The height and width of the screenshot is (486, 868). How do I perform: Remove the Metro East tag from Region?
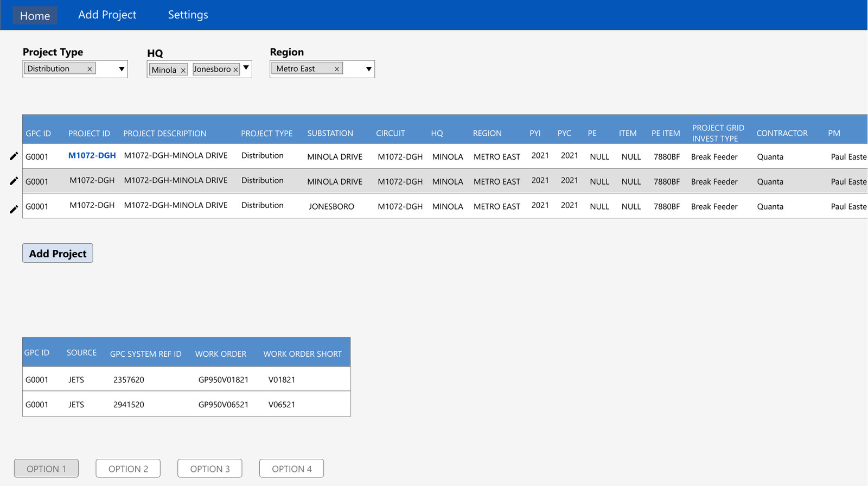pos(336,69)
